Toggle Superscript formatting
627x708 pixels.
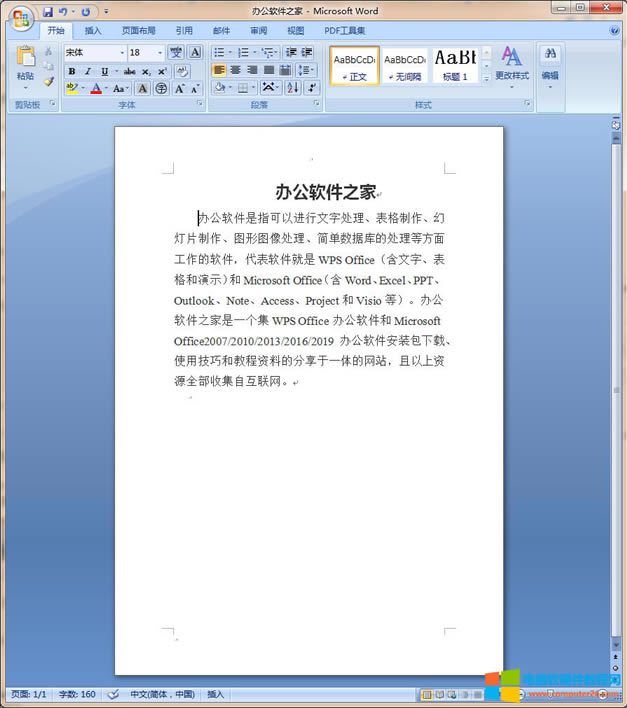pos(162,71)
